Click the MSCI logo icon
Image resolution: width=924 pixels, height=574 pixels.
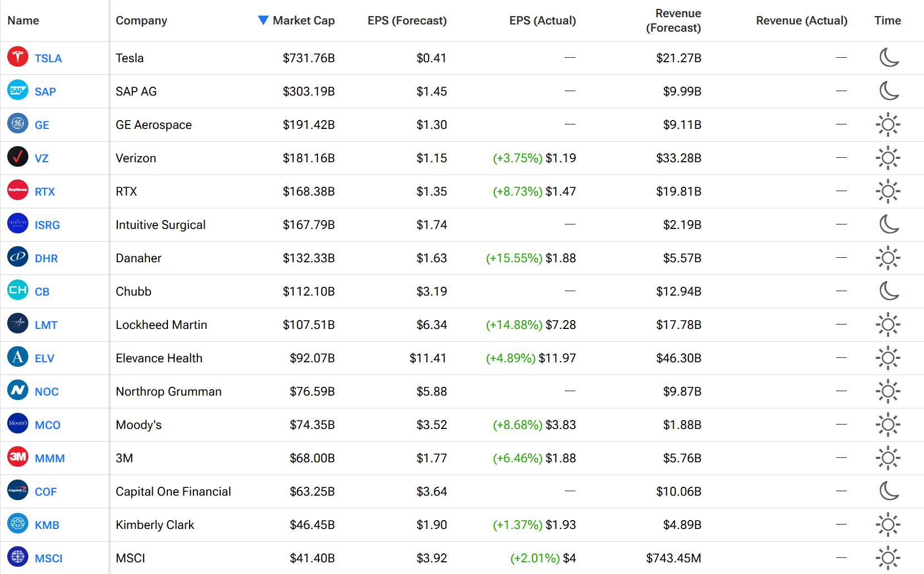point(18,557)
